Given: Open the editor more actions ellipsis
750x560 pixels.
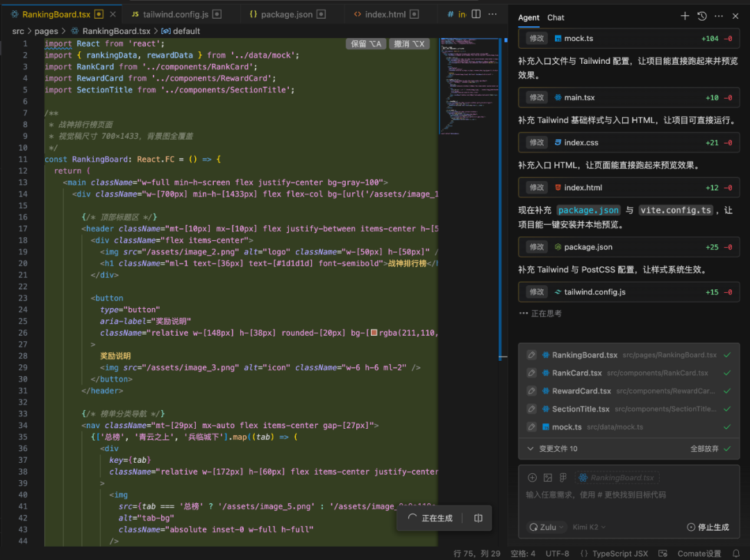Looking at the screenshot, I should 492,15.
